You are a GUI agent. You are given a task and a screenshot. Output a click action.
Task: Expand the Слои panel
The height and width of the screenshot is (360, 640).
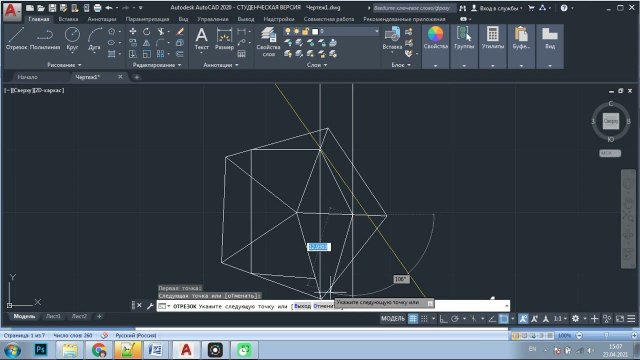[x=317, y=65]
